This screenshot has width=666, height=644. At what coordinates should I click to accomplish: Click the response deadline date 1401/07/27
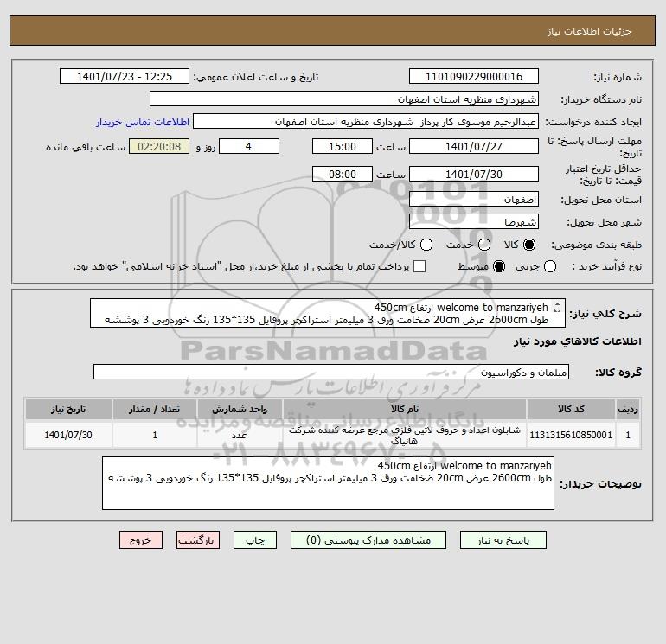474,146
